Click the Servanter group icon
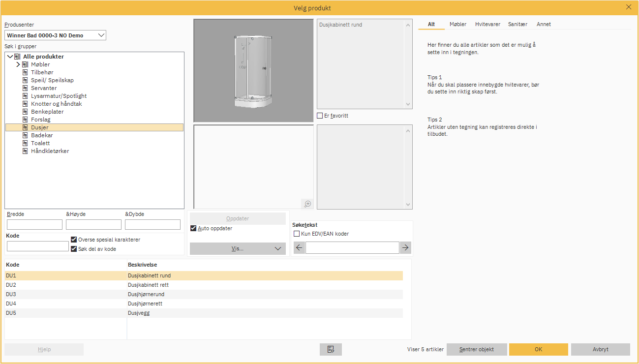 tap(25, 88)
